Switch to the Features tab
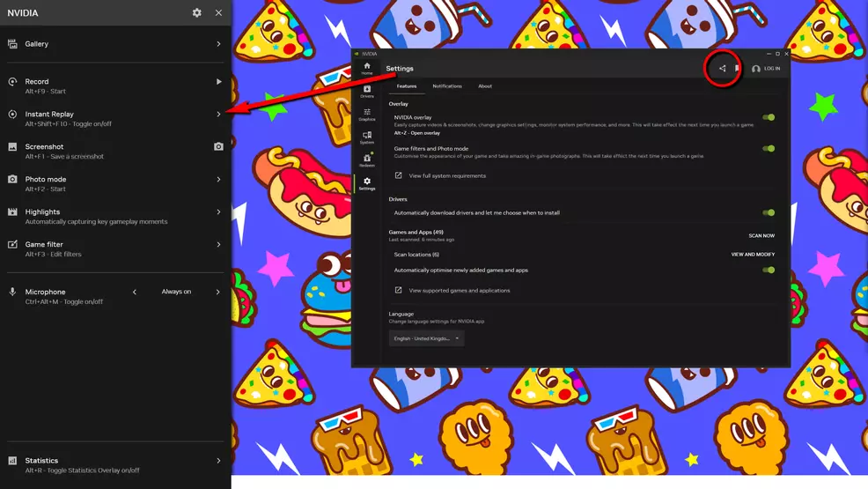Screen dimensions: 868x489 [407, 86]
